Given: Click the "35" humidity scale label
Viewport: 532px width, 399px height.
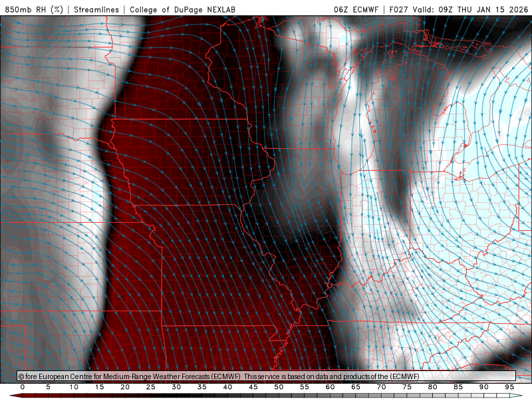Looking at the screenshot, I should (x=202, y=387).
